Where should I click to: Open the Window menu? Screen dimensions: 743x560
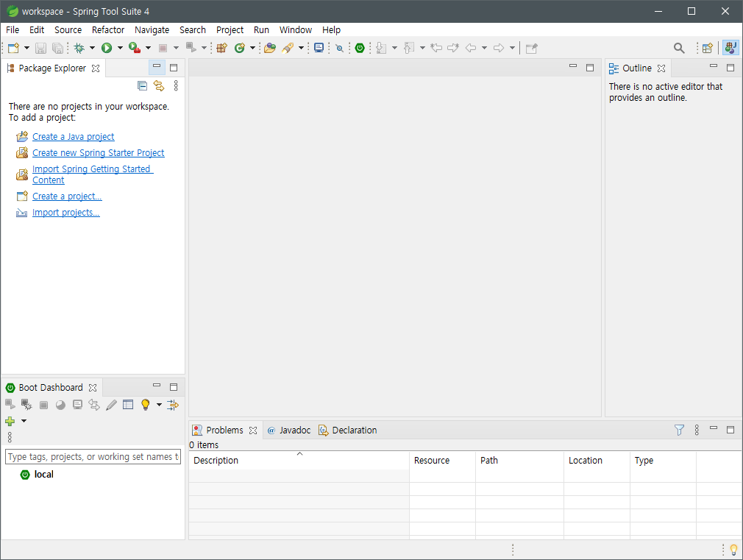click(295, 30)
